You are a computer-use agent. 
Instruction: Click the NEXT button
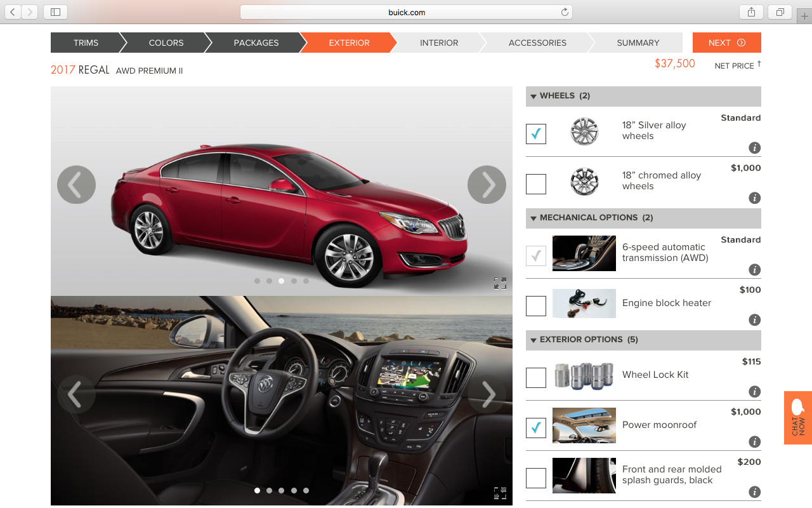click(726, 43)
